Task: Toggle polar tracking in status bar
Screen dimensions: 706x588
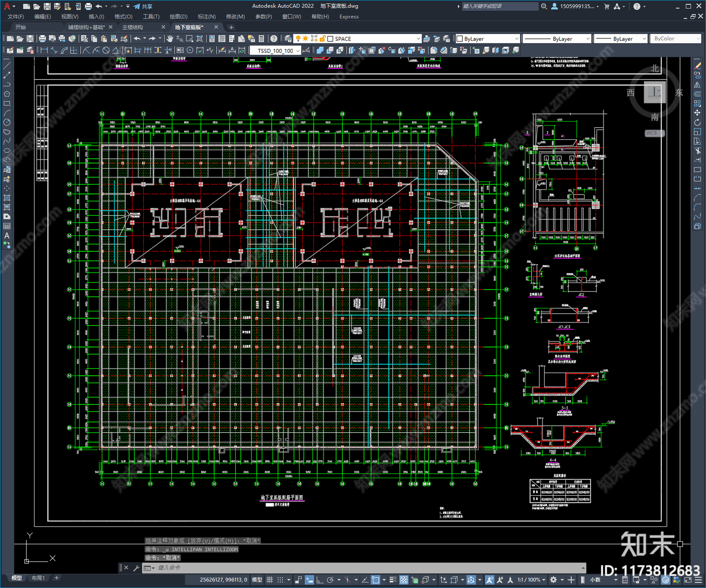Action: pos(330,580)
